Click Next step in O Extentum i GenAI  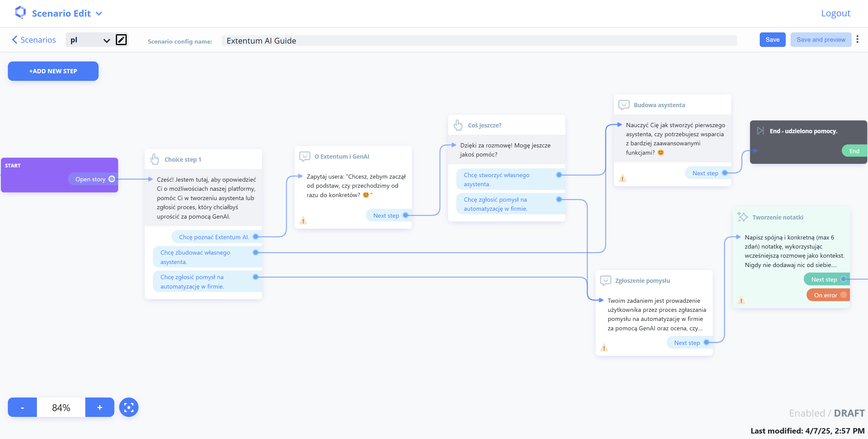pyautogui.click(x=389, y=215)
